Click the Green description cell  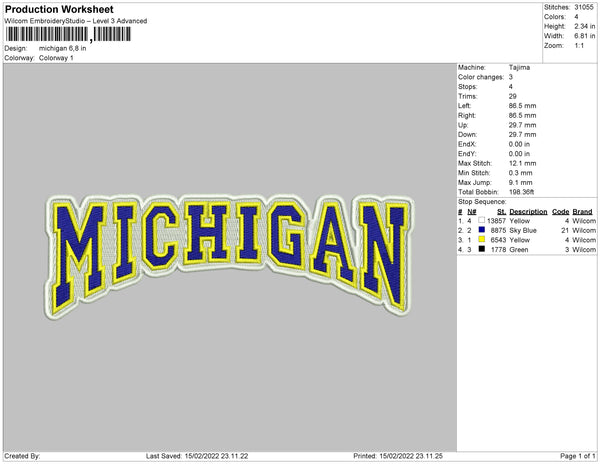518,249
